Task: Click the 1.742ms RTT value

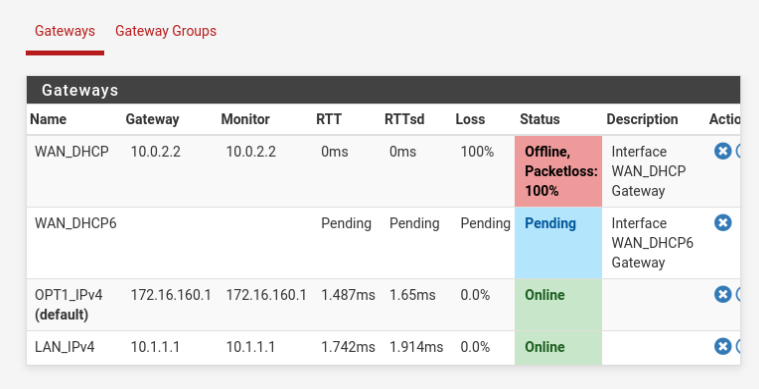Action: [348, 347]
